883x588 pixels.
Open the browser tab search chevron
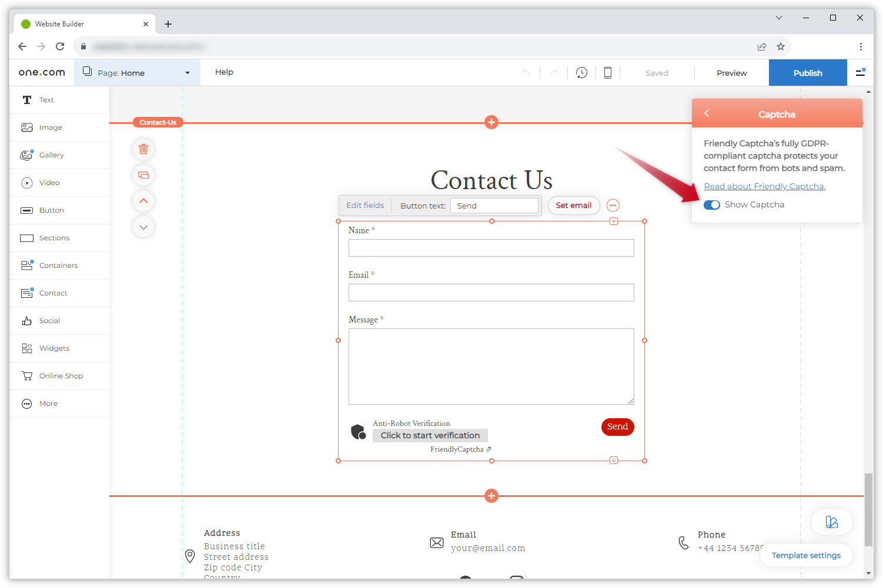point(779,18)
